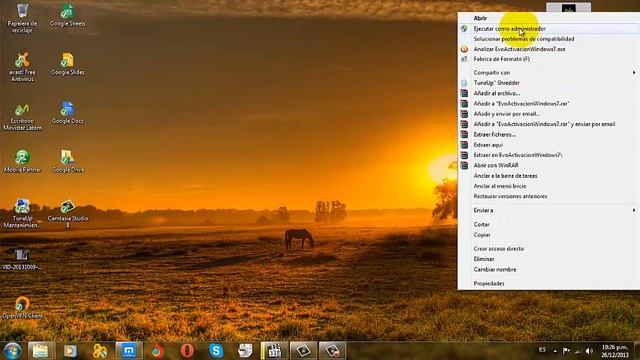The height and width of the screenshot is (360, 640).
Task: Open Maxthon browser taskbar icon
Action: pos(129,351)
